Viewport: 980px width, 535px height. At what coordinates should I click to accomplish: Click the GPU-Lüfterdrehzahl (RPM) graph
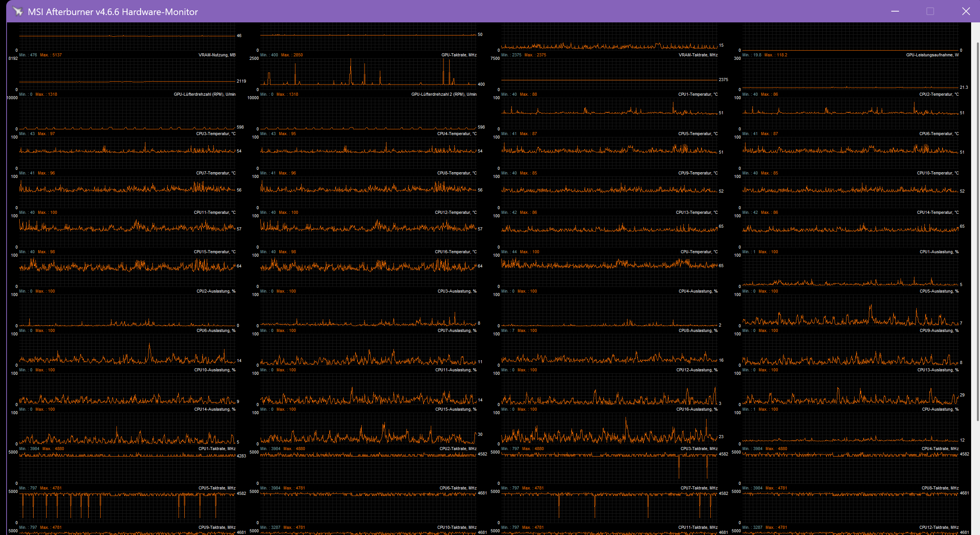127,114
